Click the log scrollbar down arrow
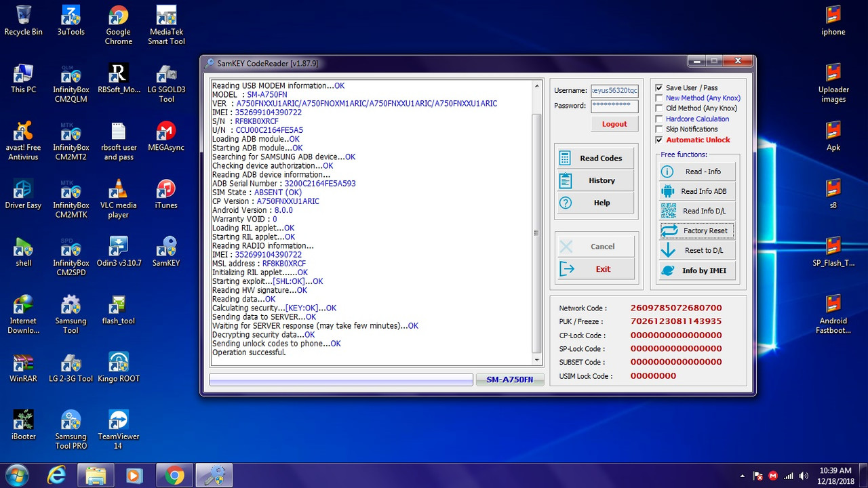Image resolution: width=868 pixels, height=488 pixels. coord(537,360)
